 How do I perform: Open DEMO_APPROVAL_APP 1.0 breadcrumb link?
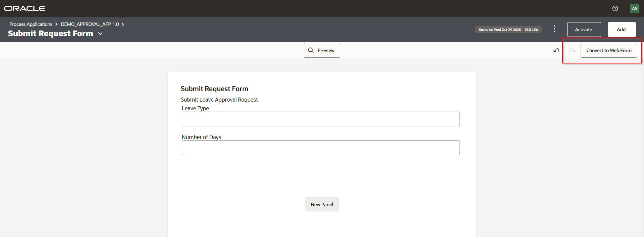(90, 24)
